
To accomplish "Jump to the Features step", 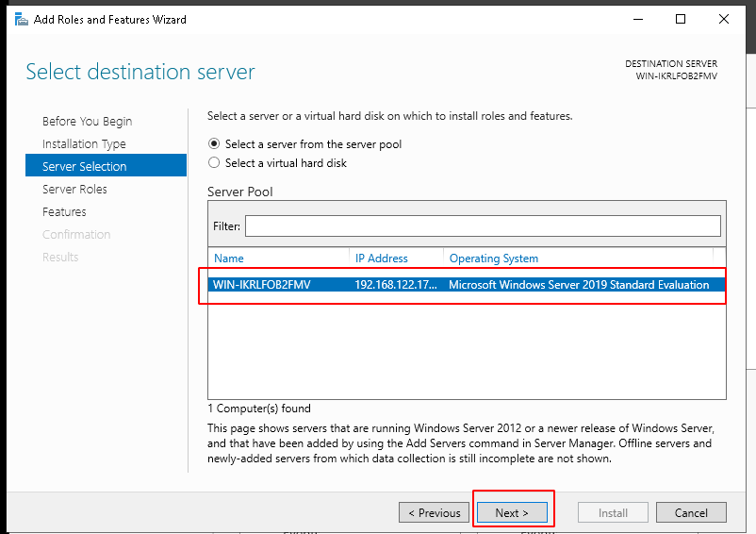I will 64,211.
